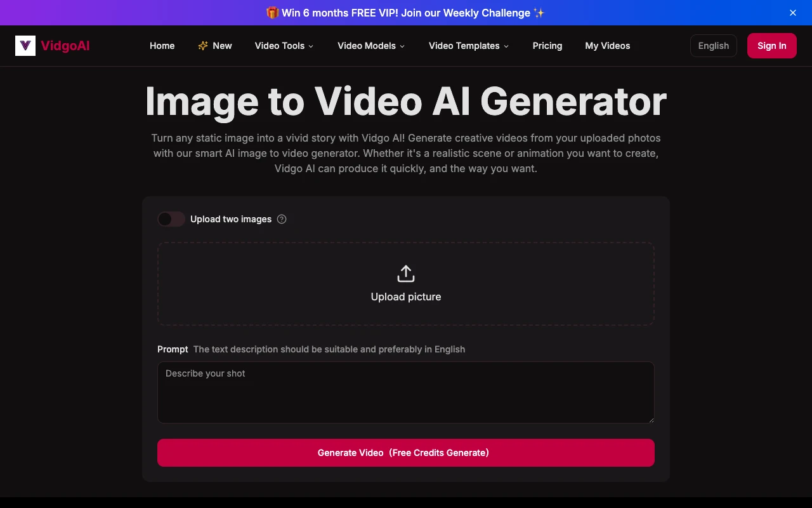The width and height of the screenshot is (812, 508).
Task: Open the Pricing page
Action: pyautogui.click(x=547, y=46)
